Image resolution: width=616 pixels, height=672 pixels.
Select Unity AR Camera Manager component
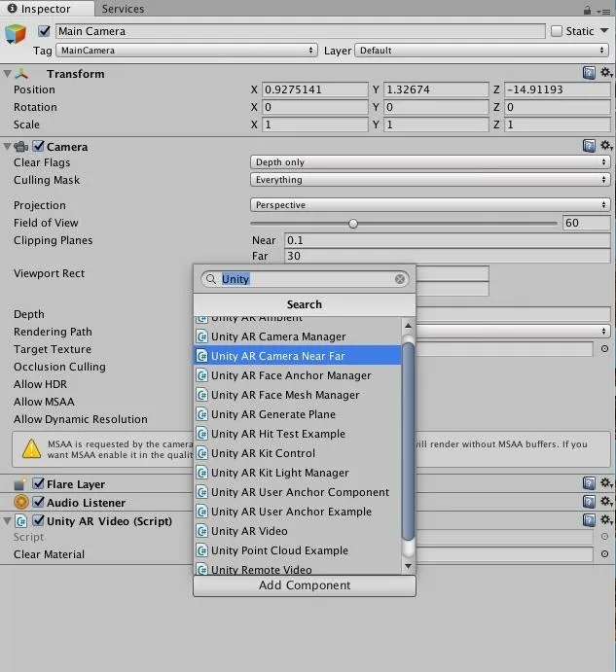click(x=297, y=336)
